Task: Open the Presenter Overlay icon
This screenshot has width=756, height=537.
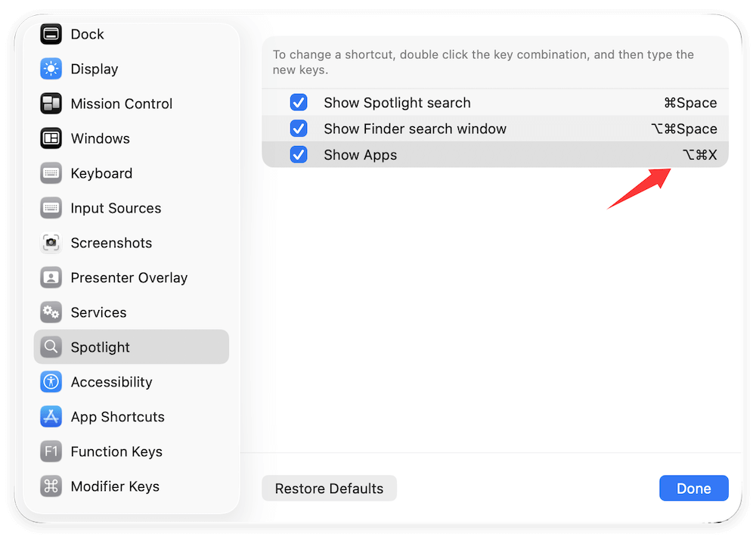Action: [x=50, y=278]
